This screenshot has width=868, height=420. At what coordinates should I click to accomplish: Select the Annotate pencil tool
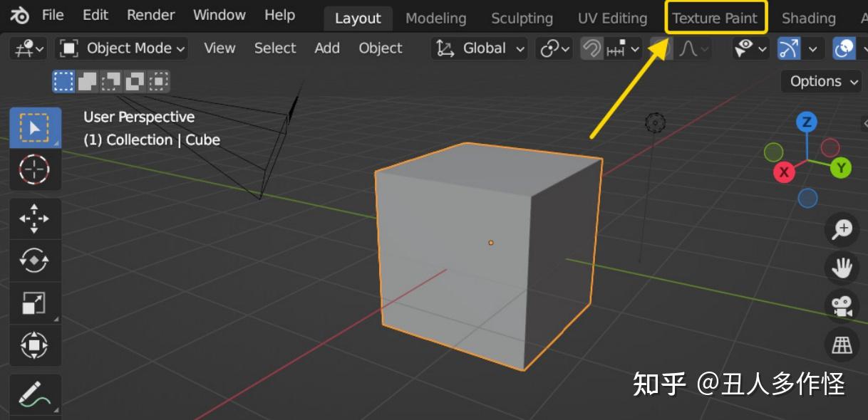[35, 394]
